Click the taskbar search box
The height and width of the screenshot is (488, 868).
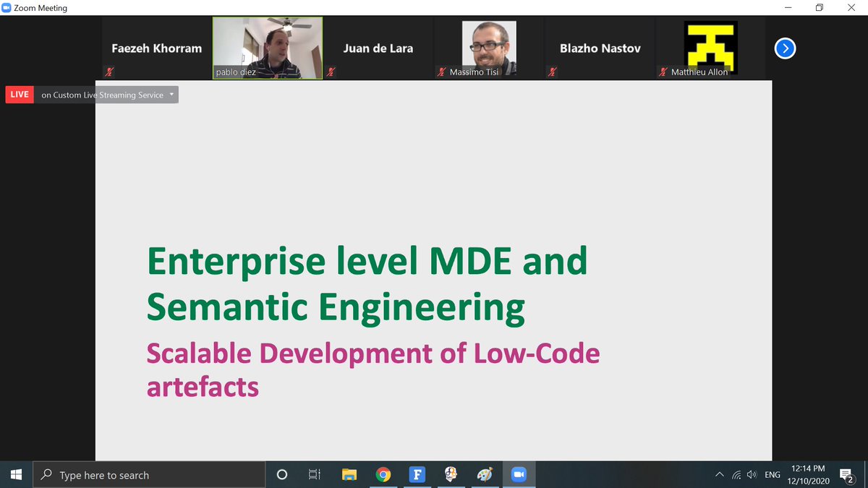click(x=149, y=475)
